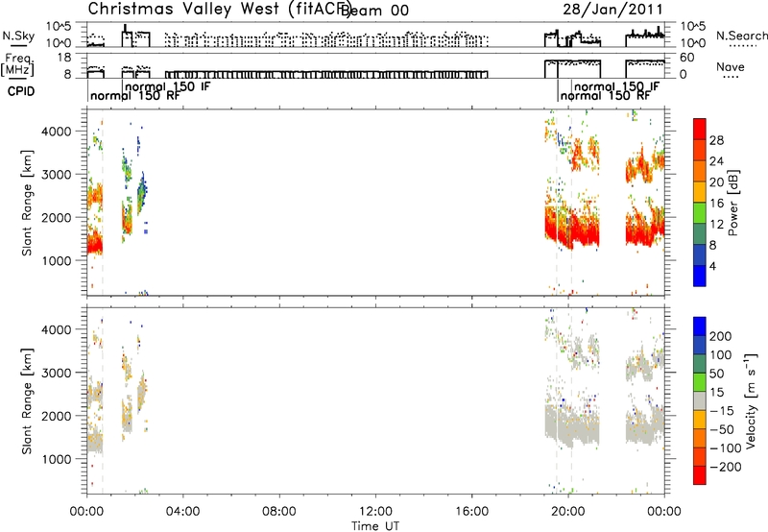Click the "18" tick on frequency axis
Screen dimensions: 768x532
pos(64,58)
